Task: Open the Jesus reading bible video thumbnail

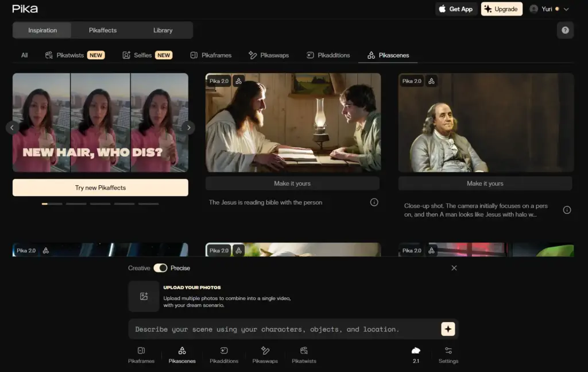Action: coord(293,122)
